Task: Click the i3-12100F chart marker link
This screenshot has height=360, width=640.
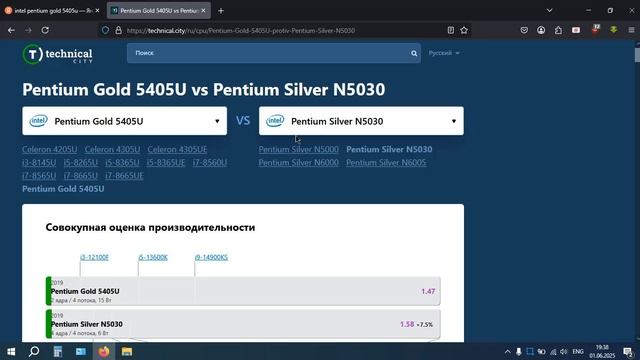Action: (94, 257)
